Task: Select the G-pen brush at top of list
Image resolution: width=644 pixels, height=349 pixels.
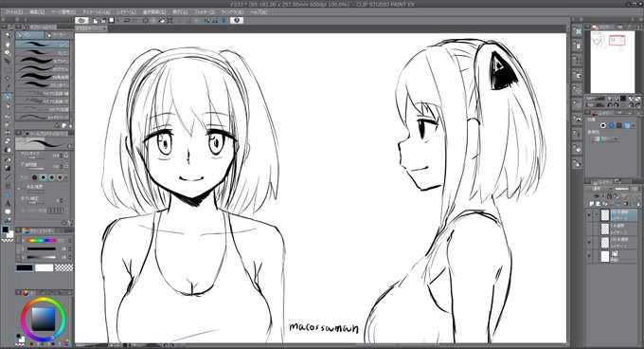Action: 43,45
